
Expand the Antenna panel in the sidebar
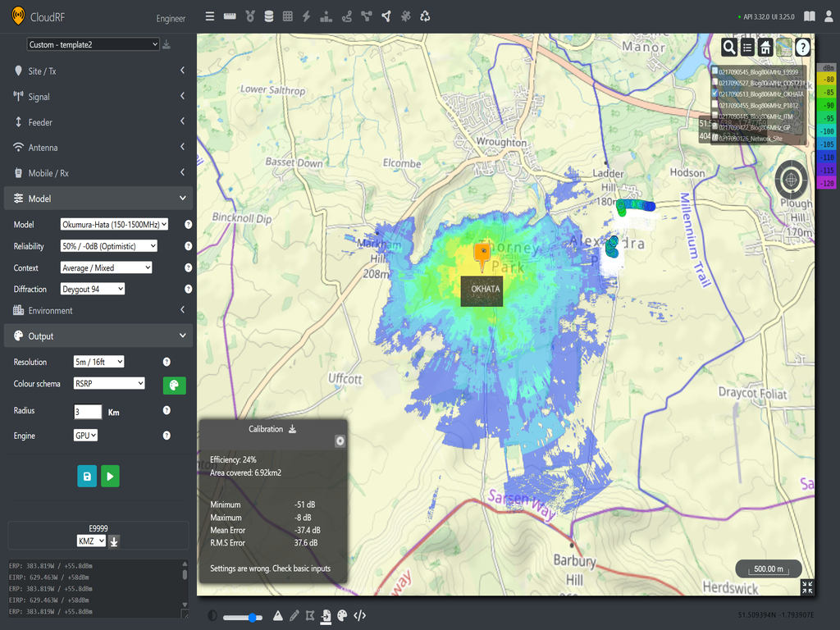click(98, 147)
